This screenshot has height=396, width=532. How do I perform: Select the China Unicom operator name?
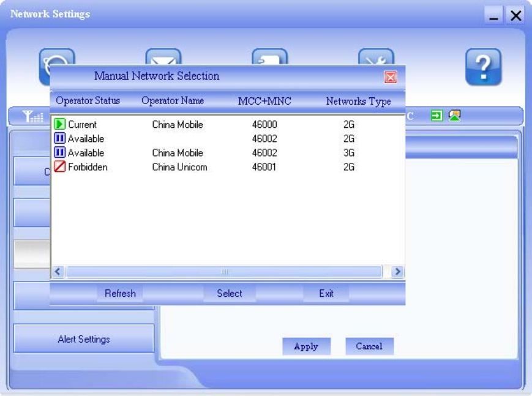click(x=179, y=167)
